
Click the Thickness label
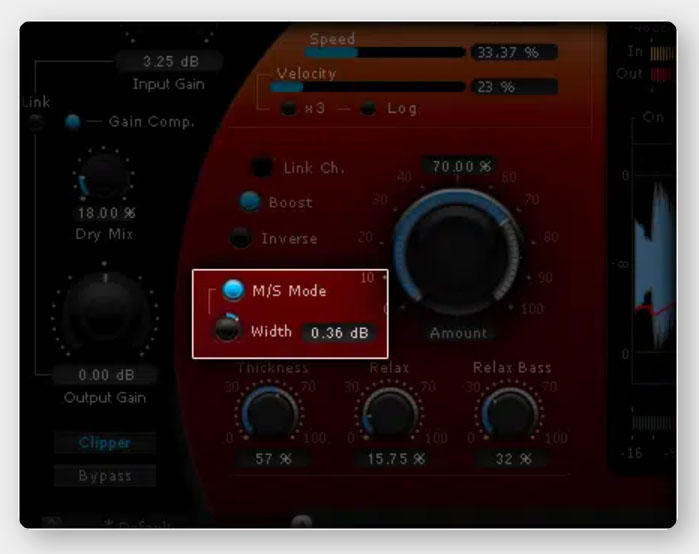pos(272,367)
